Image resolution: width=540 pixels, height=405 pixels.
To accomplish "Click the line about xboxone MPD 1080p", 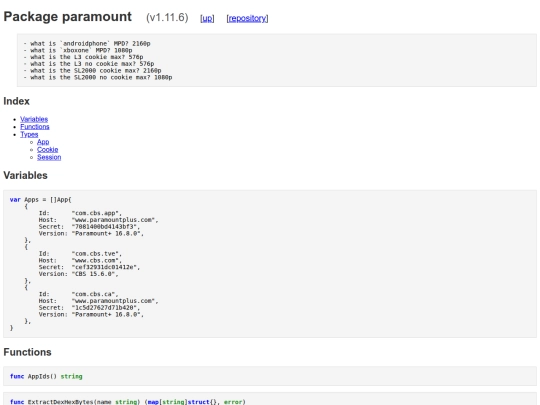I will 78,50.
